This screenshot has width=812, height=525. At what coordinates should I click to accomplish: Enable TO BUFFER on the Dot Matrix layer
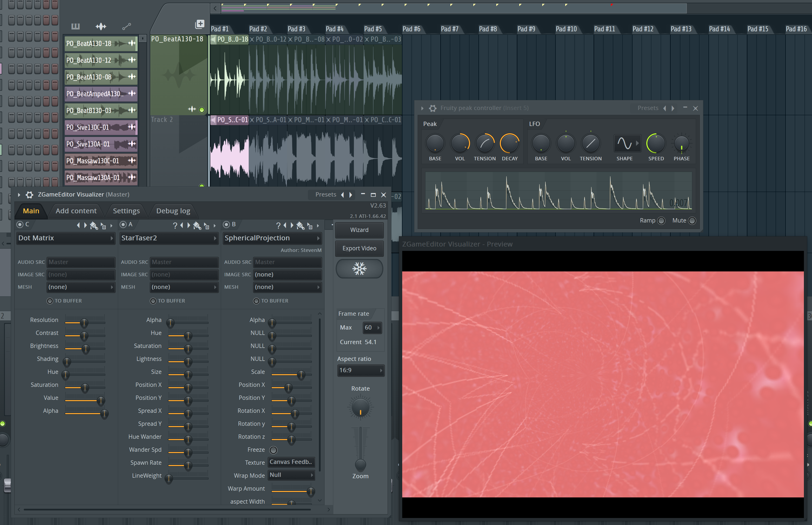coord(49,301)
